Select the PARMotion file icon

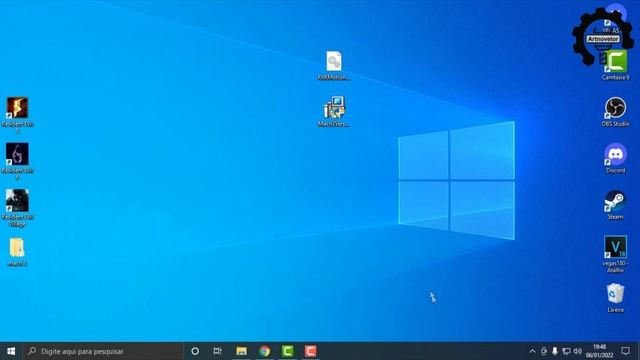tap(334, 61)
